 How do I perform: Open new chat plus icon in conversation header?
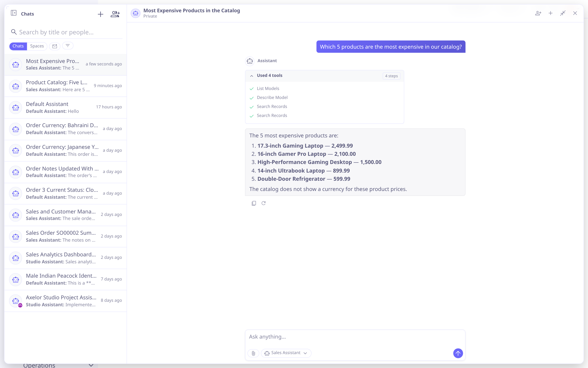coord(551,13)
